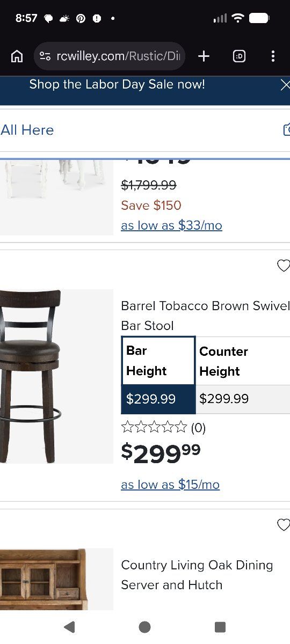Favorite the Country Living Oak server heart

tap(283, 524)
